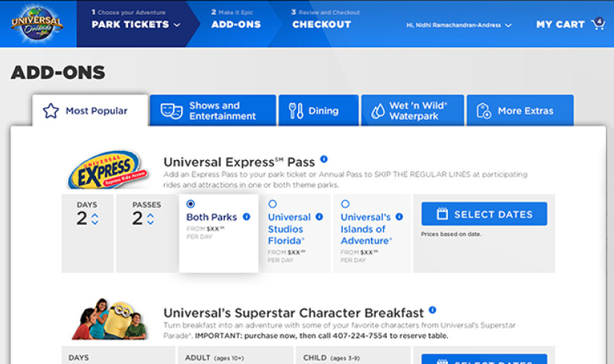
Task: Click the character breakfast thumbnail image
Action: pos(110,319)
